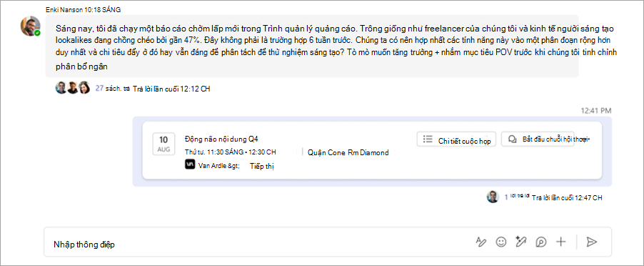Viewport: 644px width, 266px height.
Task: Click the Loop components chat icon
Action: click(541, 242)
